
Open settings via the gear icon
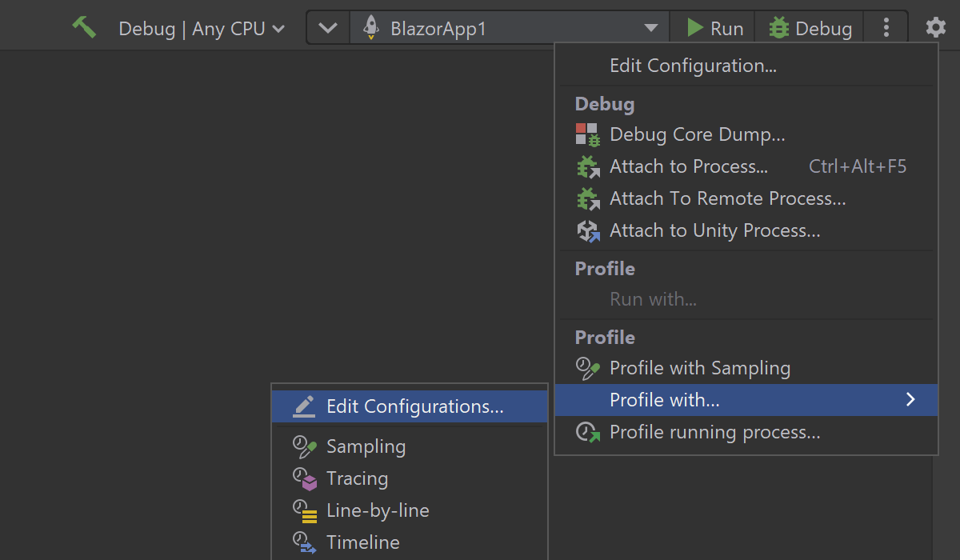pos(935,28)
